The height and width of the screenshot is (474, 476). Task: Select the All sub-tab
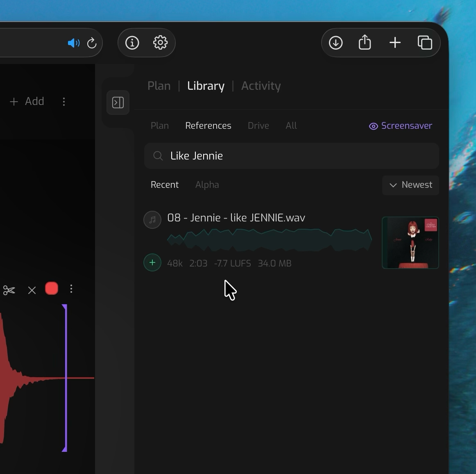[x=291, y=126]
